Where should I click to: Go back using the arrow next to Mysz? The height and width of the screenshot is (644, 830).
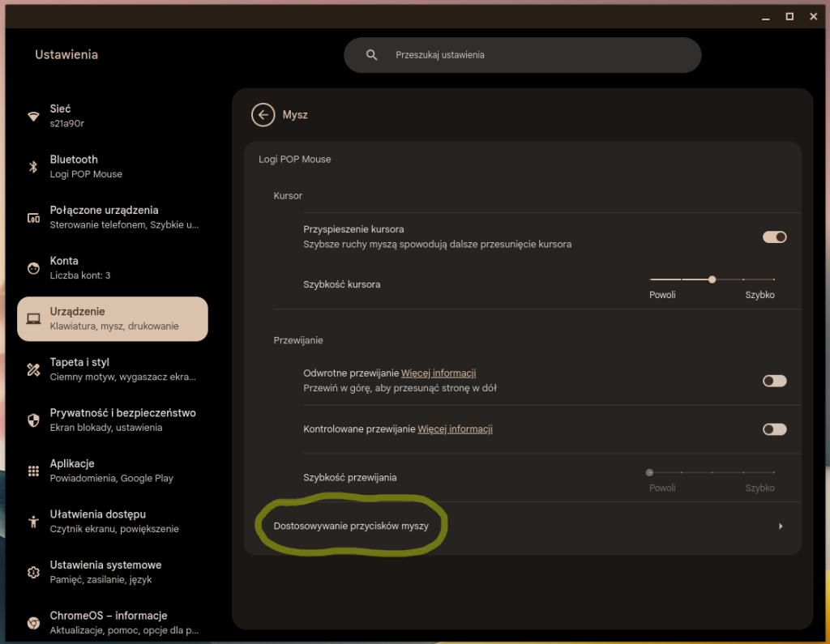tap(263, 115)
